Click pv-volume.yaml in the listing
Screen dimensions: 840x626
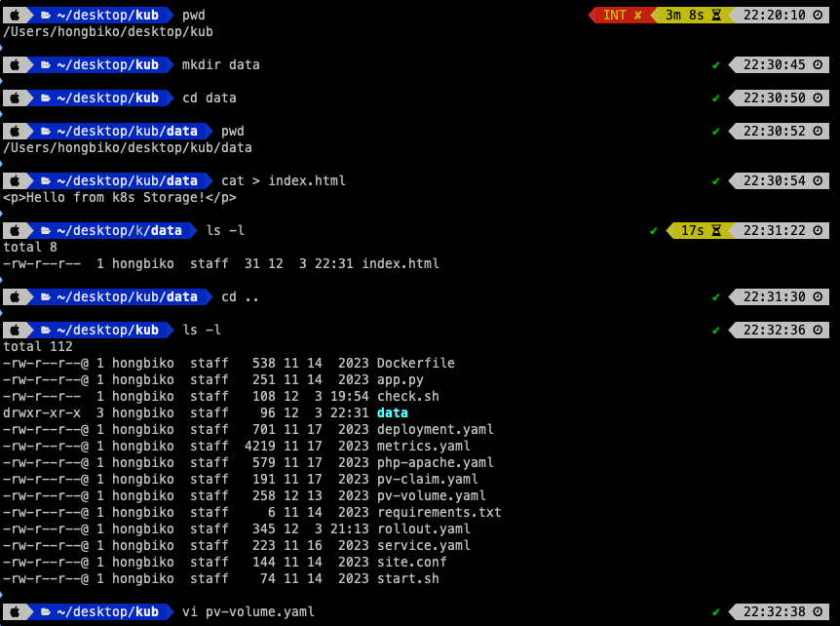pyautogui.click(x=432, y=496)
